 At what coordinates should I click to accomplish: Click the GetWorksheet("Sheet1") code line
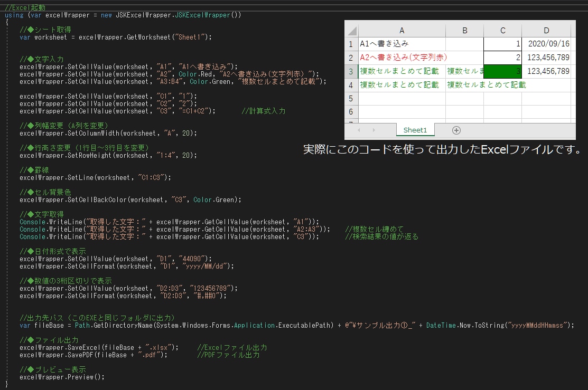pyautogui.click(x=116, y=37)
